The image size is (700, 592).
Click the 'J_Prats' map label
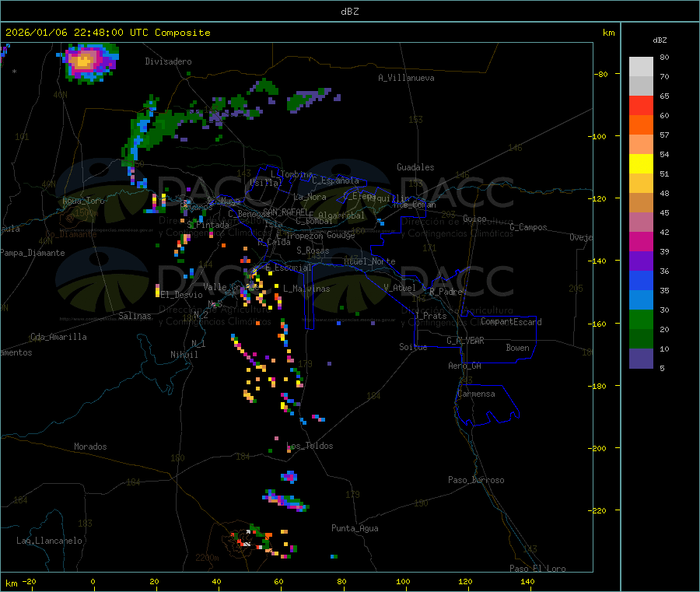coord(430,316)
